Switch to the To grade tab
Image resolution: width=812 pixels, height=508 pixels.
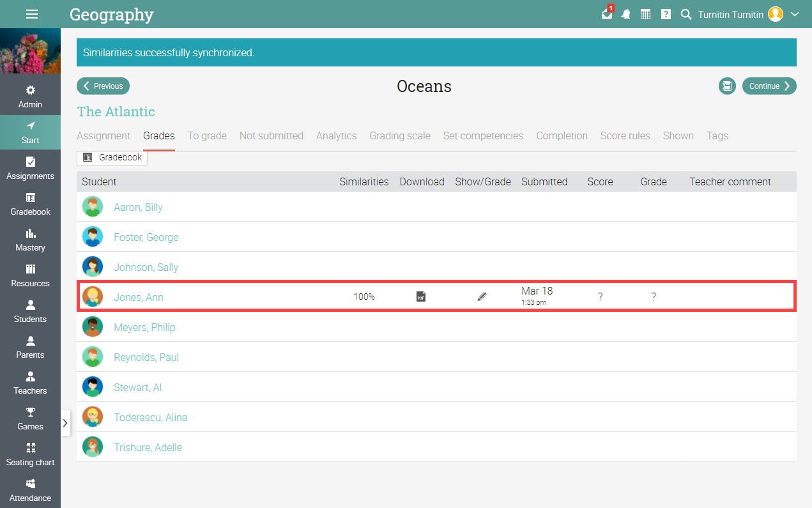(207, 135)
